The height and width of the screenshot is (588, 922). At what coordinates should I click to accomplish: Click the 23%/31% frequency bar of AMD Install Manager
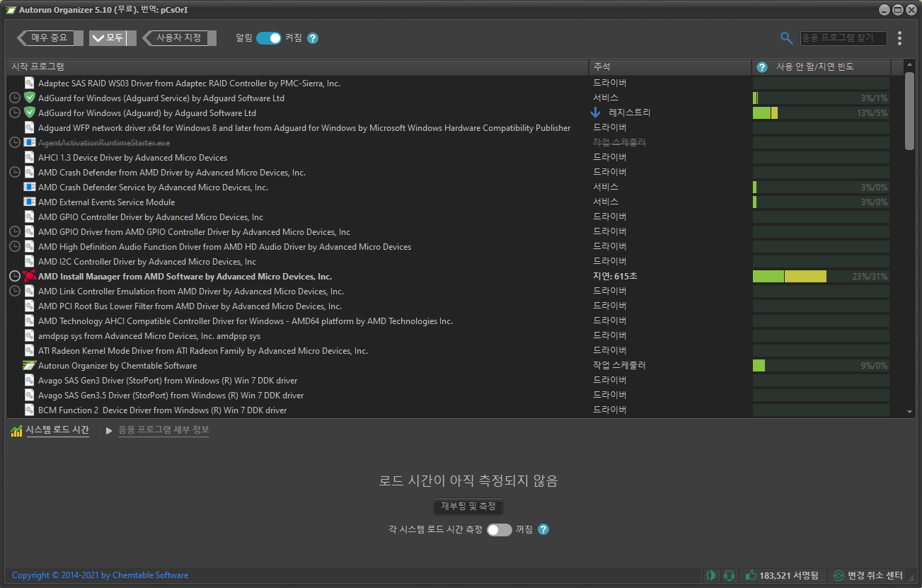(x=821, y=276)
